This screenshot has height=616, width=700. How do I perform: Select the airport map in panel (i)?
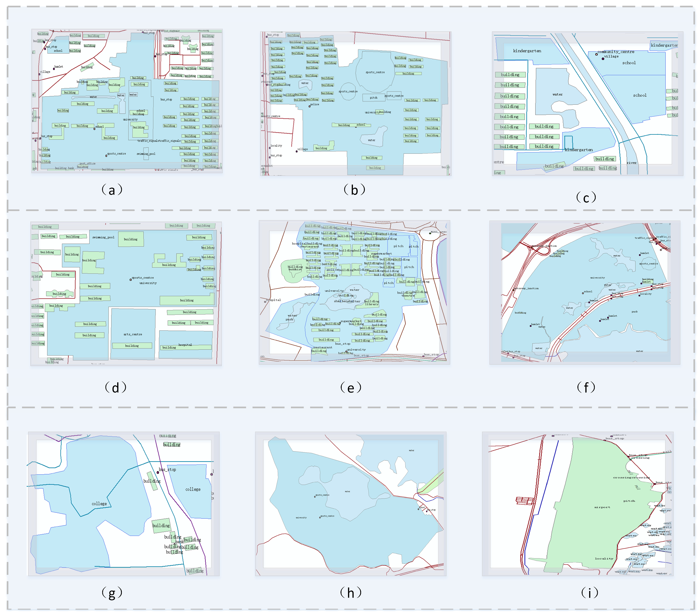coord(577,503)
